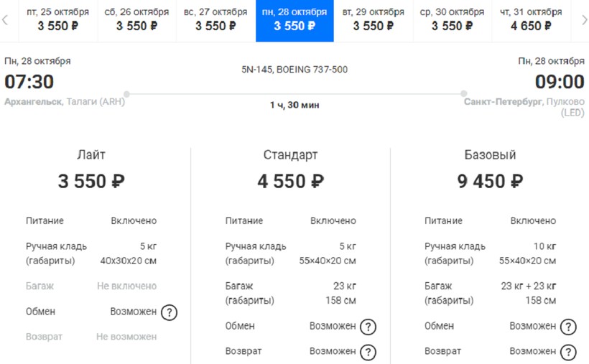Choose the Лайт fare for 3 550 ₽
Viewport: 589px width, 364px height.
click(91, 182)
